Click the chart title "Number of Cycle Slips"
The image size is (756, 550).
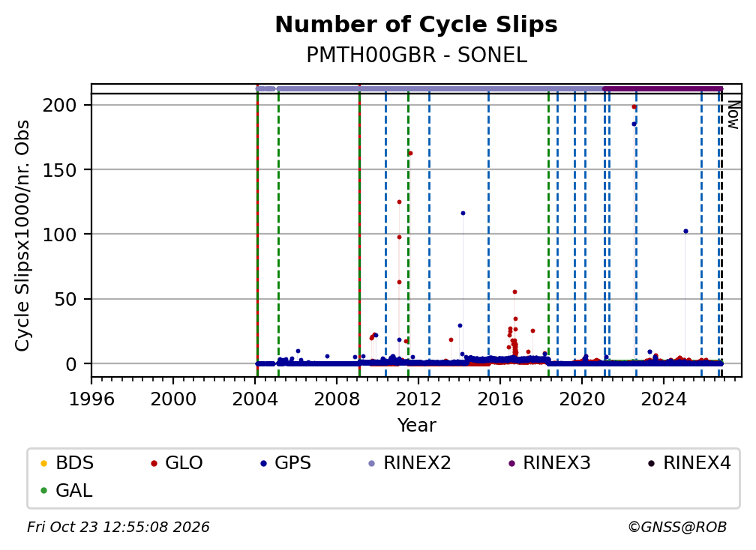416,25
